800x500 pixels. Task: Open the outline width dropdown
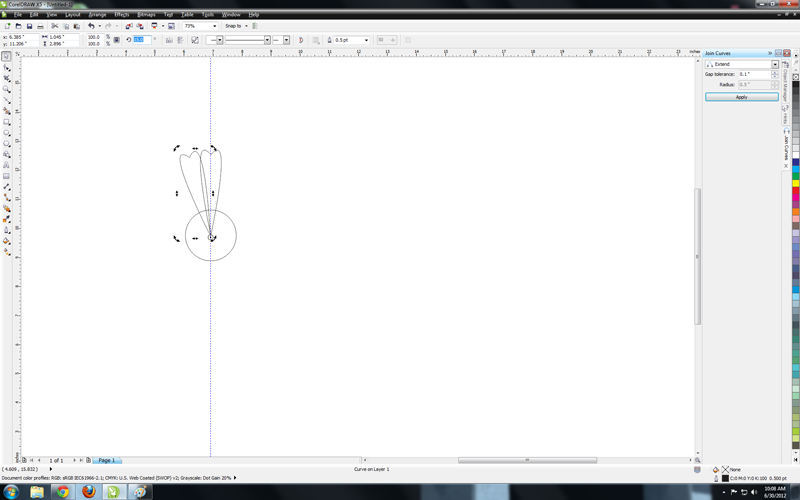pos(366,40)
